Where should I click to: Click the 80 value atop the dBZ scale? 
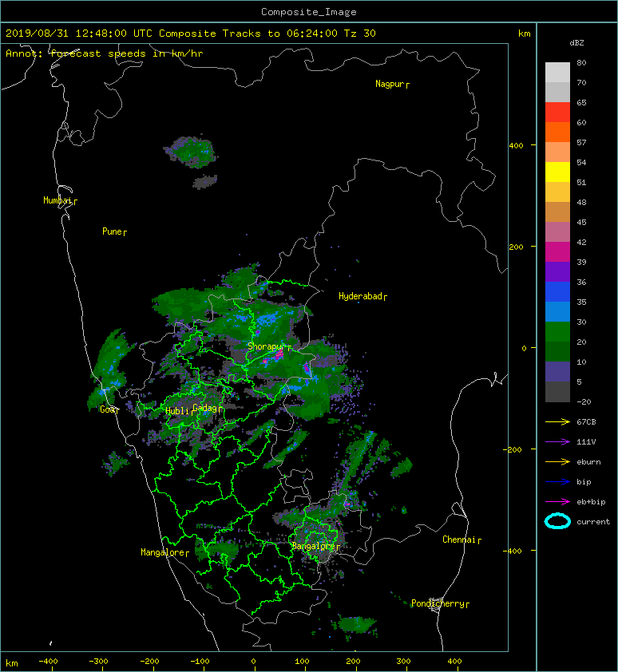click(x=581, y=63)
